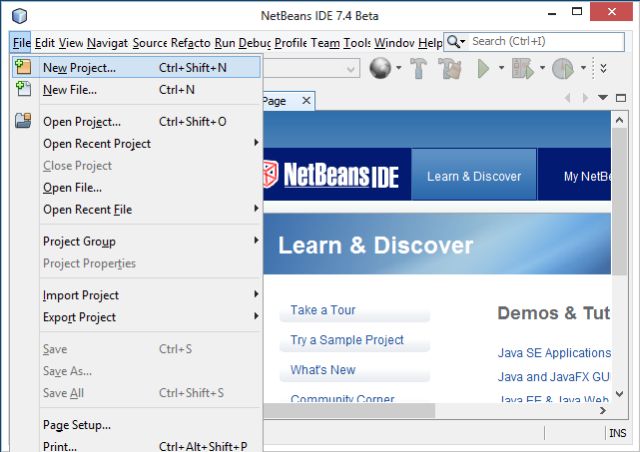
Task: Open the Source menu
Action: point(150,42)
